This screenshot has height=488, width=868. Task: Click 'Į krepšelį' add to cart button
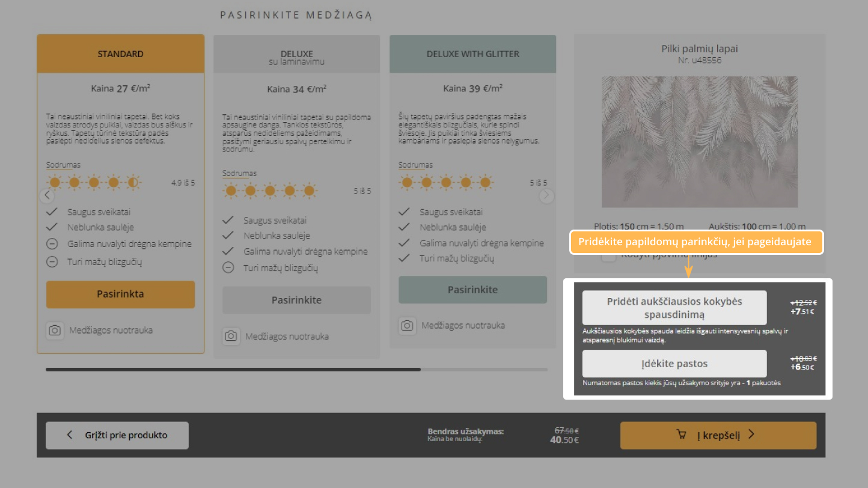(718, 435)
